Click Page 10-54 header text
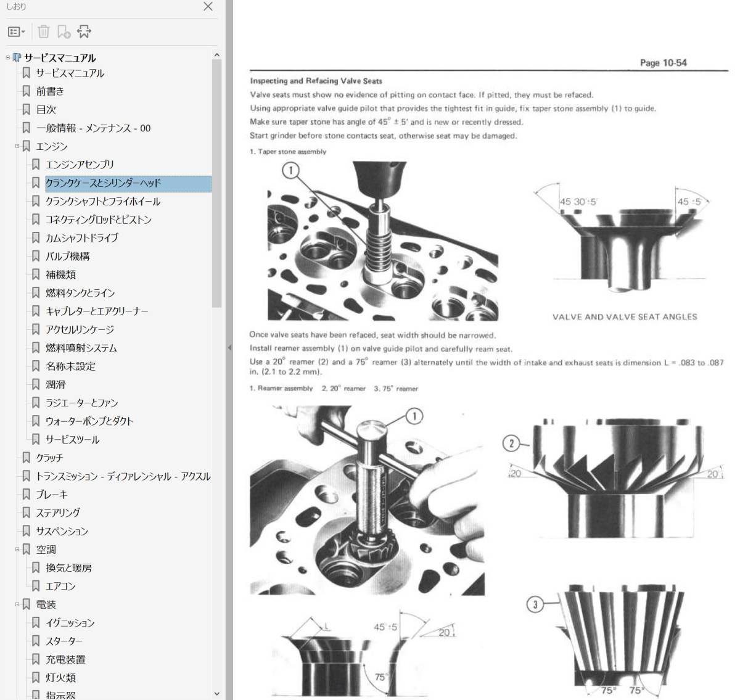The height and width of the screenshot is (700, 740). [x=663, y=63]
